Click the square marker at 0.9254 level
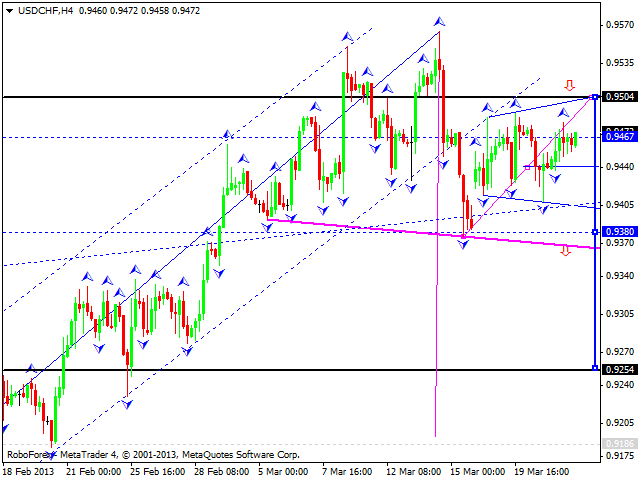This screenshot has height=480, width=640. (596, 369)
